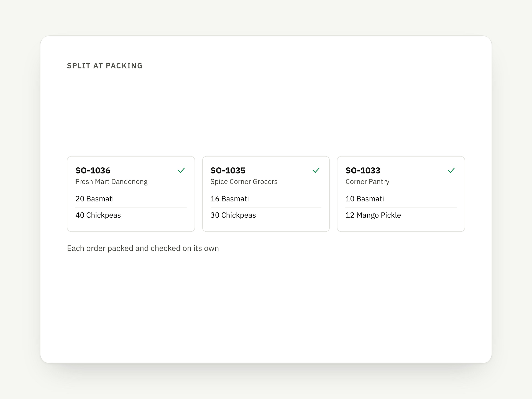Click customer name Spice Corner Grocers

pyautogui.click(x=244, y=182)
